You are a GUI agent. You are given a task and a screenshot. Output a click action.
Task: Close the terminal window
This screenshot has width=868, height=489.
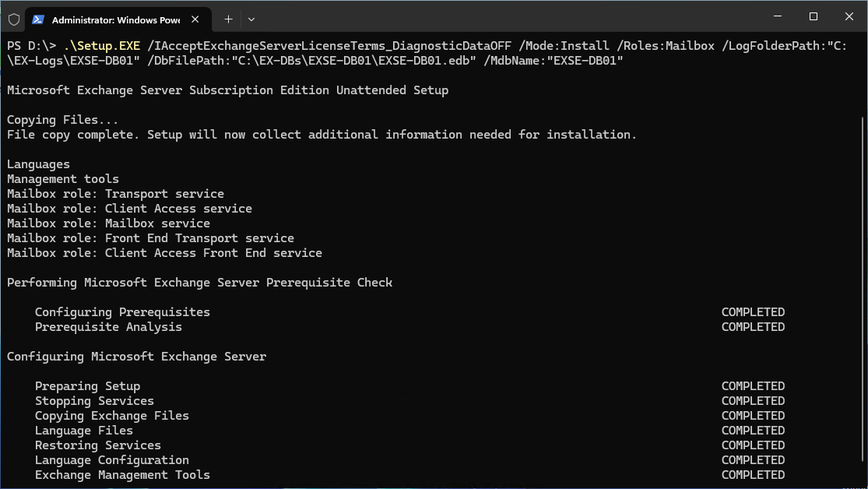[x=849, y=16]
